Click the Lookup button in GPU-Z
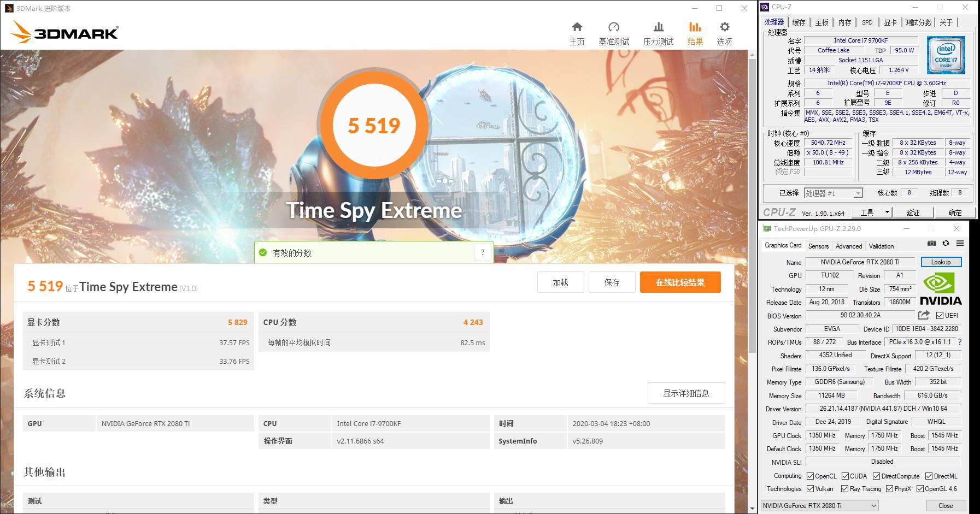Image resolution: width=980 pixels, height=514 pixels. point(941,262)
